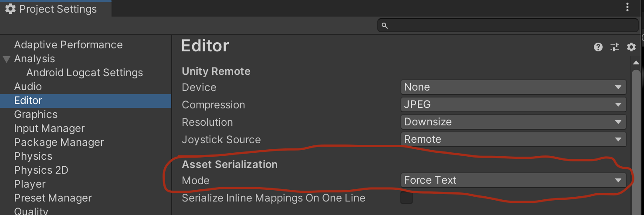
Task: Open the Resolution Downsize dropdown
Action: tap(513, 122)
